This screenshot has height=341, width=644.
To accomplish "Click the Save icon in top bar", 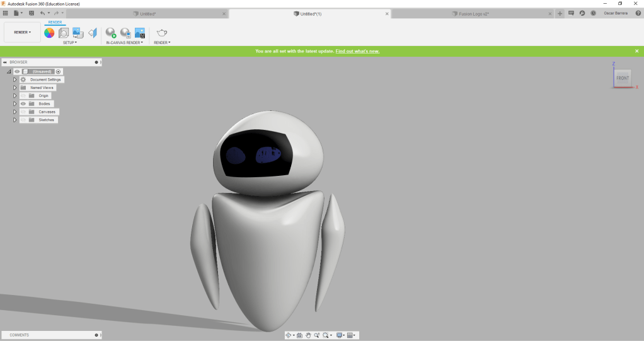I will [32, 13].
